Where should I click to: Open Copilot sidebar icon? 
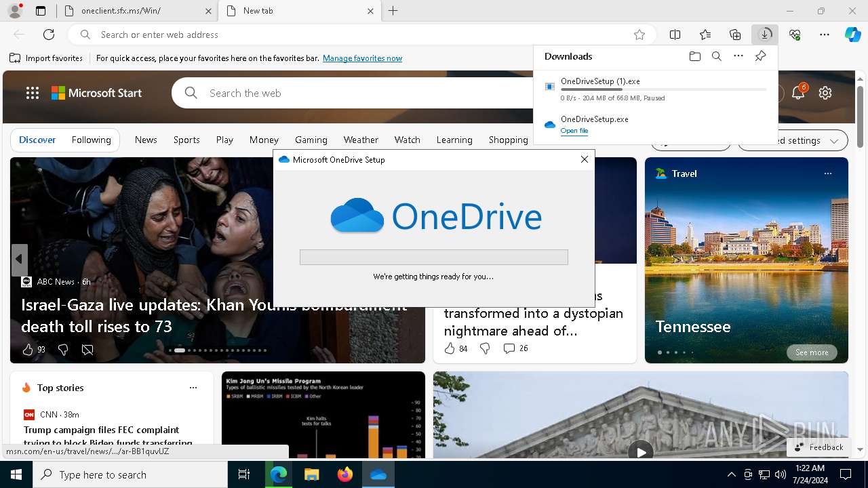click(x=852, y=35)
